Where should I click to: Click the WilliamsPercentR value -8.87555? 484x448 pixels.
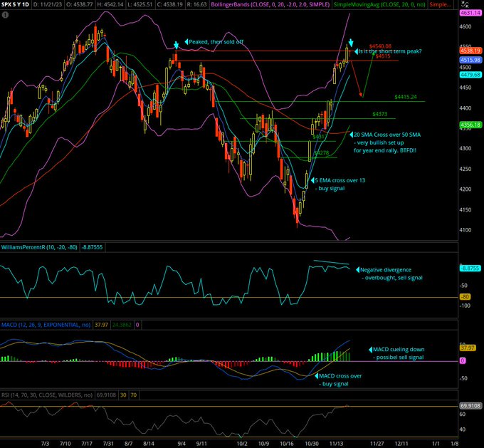(x=92, y=247)
